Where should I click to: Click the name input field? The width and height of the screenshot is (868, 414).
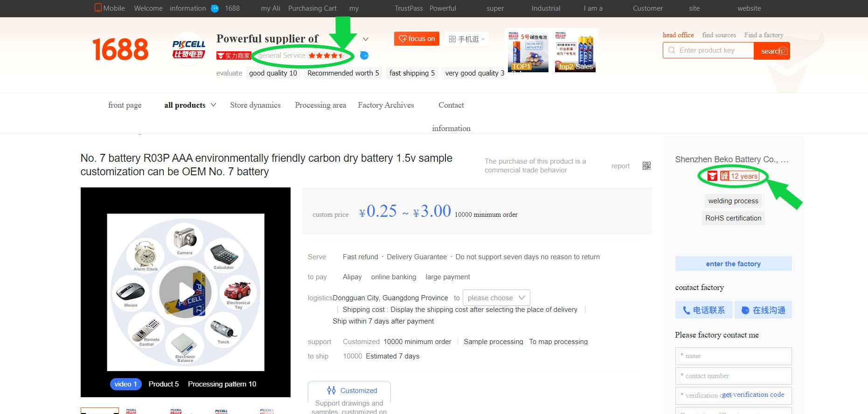pos(733,356)
